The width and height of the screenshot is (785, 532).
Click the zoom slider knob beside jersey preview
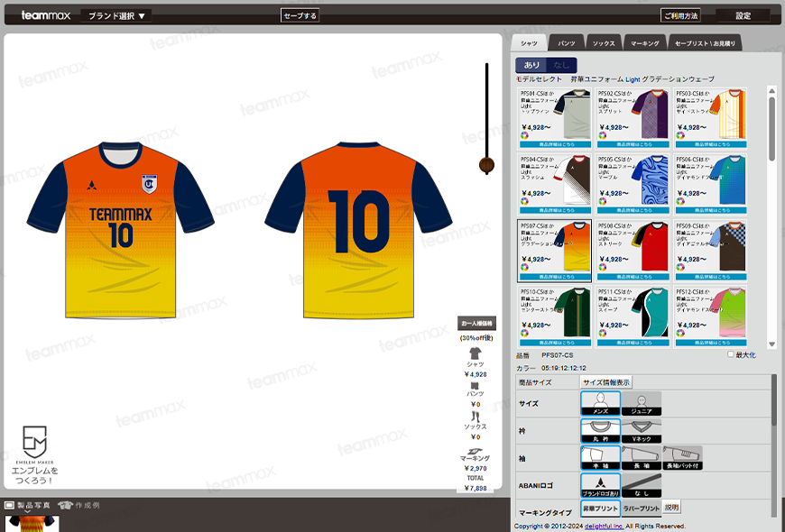click(486, 165)
